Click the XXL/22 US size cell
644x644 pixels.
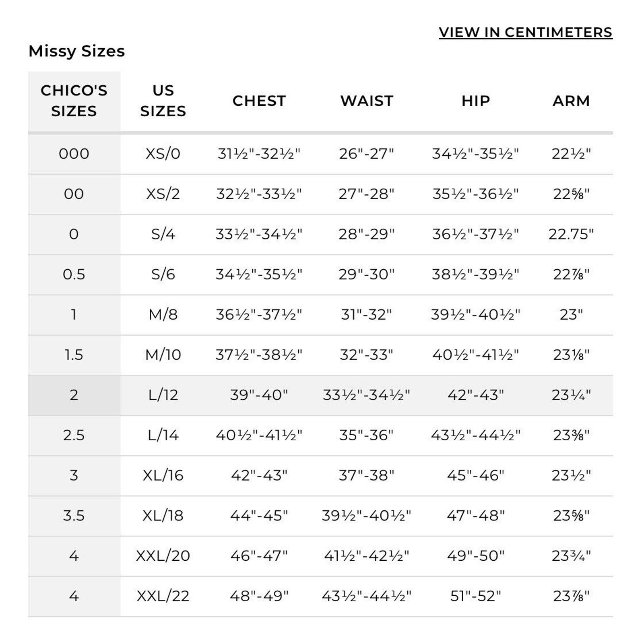point(163,596)
